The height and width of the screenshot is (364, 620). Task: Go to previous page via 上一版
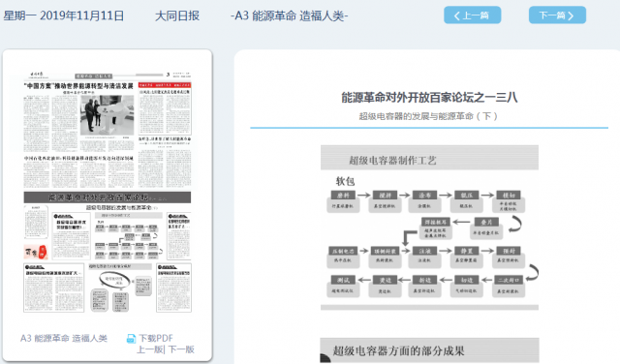(149, 349)
